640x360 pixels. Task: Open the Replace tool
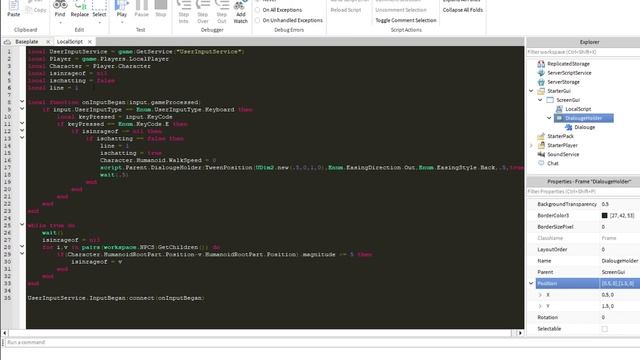(x=80, y=8)
